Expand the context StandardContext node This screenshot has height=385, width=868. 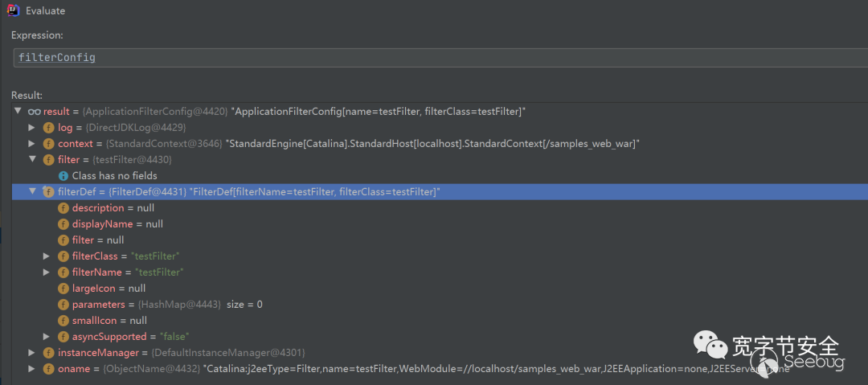[x=33, y=144]
